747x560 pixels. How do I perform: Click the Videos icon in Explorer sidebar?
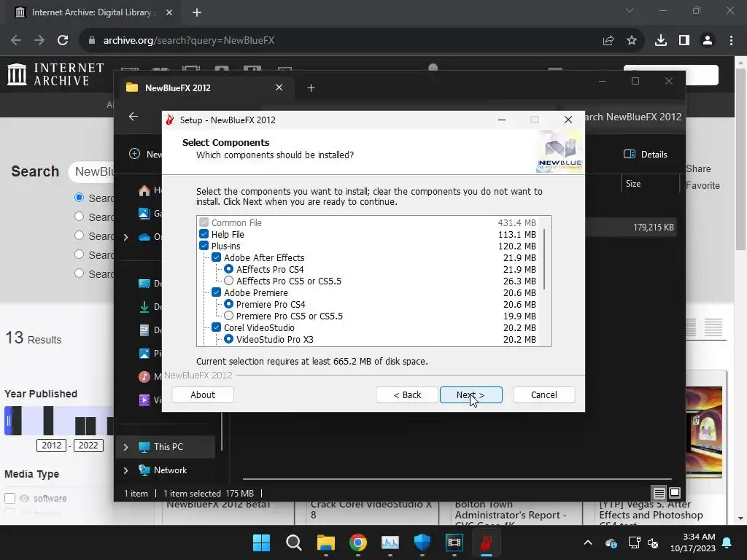pos(144,400)
